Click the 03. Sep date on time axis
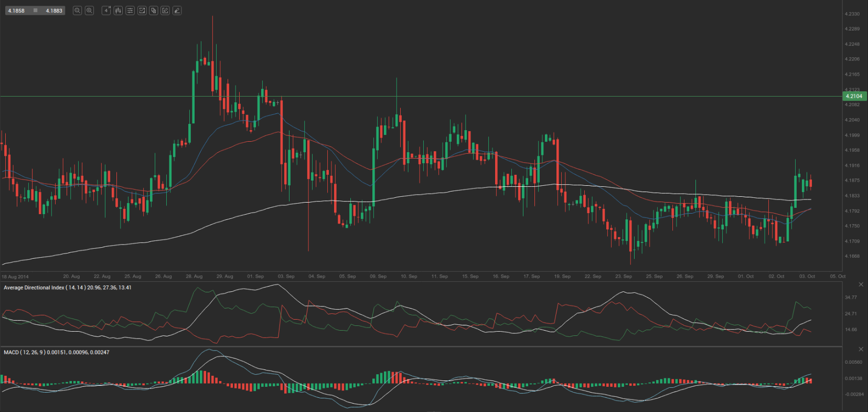 click(286, 276)
